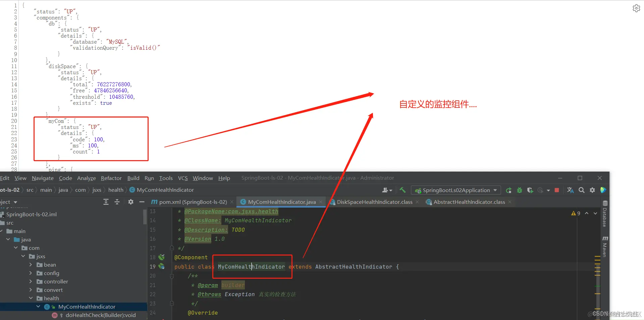This screenshot has width=644, height=320.
Task: Open the Maven tool window
Action: (605, 246)
